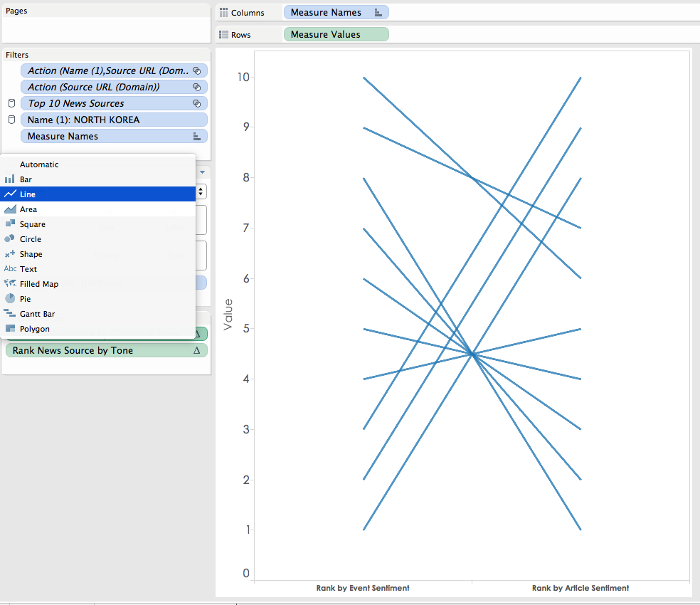
Task: Select the Gantt Bar icon
Action: pos(9,313)
